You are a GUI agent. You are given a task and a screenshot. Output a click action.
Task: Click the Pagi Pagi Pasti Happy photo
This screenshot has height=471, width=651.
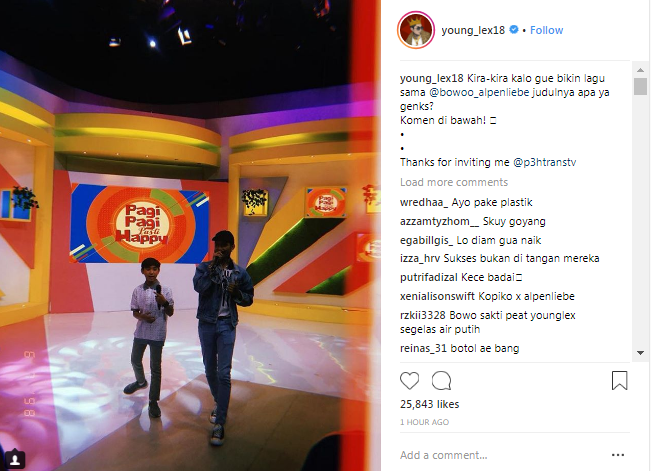click(190, 236)
